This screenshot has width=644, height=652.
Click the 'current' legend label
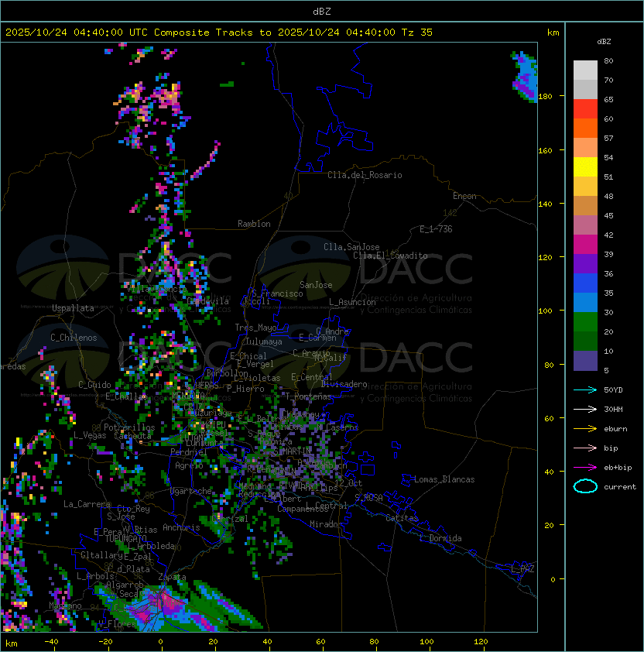620,487
